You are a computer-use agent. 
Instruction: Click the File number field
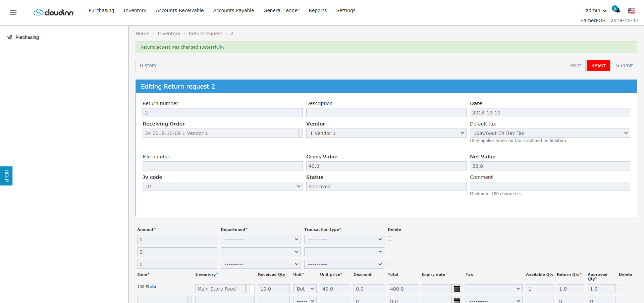pyautogui.click(x=222, y=166)
